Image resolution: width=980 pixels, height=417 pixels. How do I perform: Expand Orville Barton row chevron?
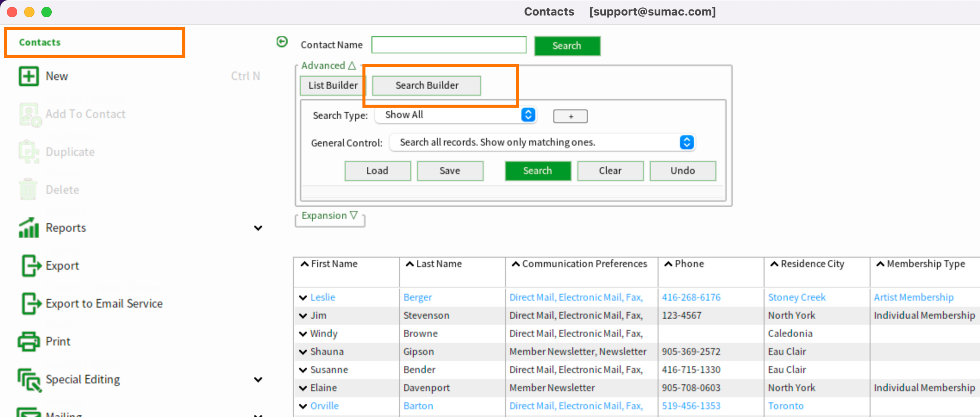(x=303, y=406)
